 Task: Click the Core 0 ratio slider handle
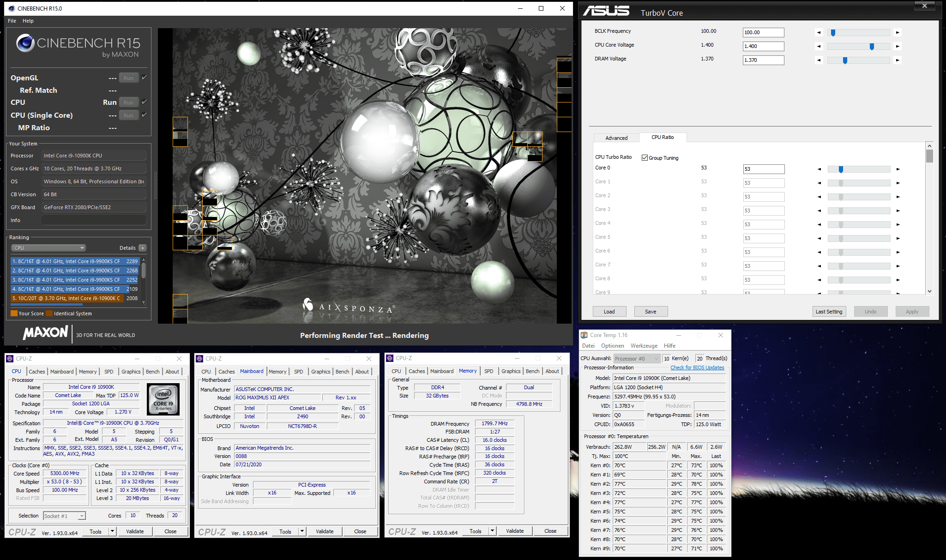coord(841,169)
